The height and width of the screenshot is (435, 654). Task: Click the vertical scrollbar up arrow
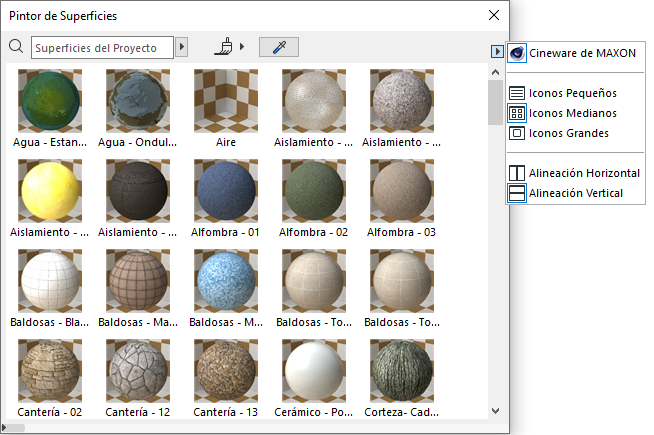tap(496, 72)
